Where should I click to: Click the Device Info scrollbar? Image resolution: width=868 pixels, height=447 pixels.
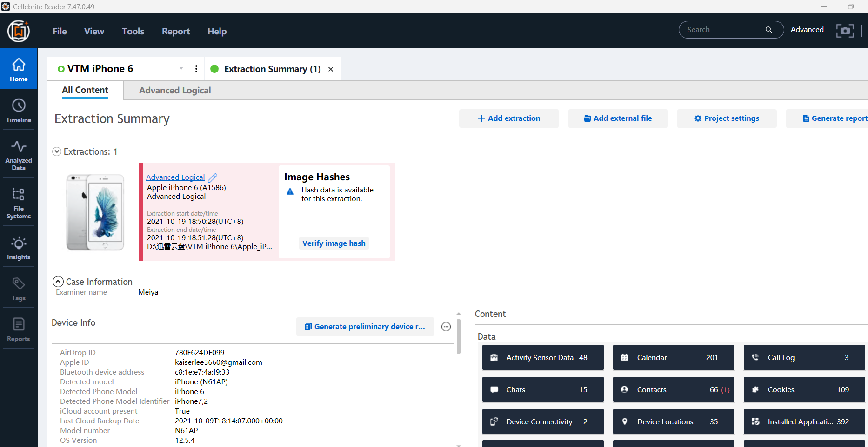click(x=459, y=336)
